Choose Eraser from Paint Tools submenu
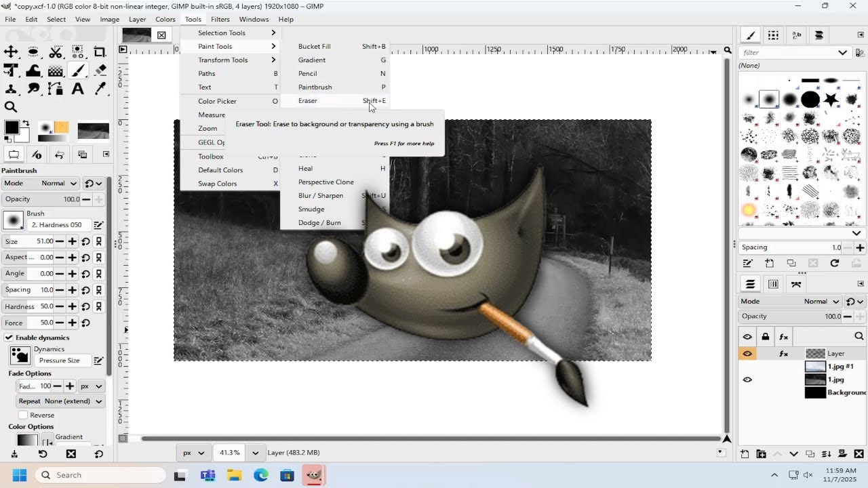Viewport: 868px width, 488px height. tap(335, 100)
